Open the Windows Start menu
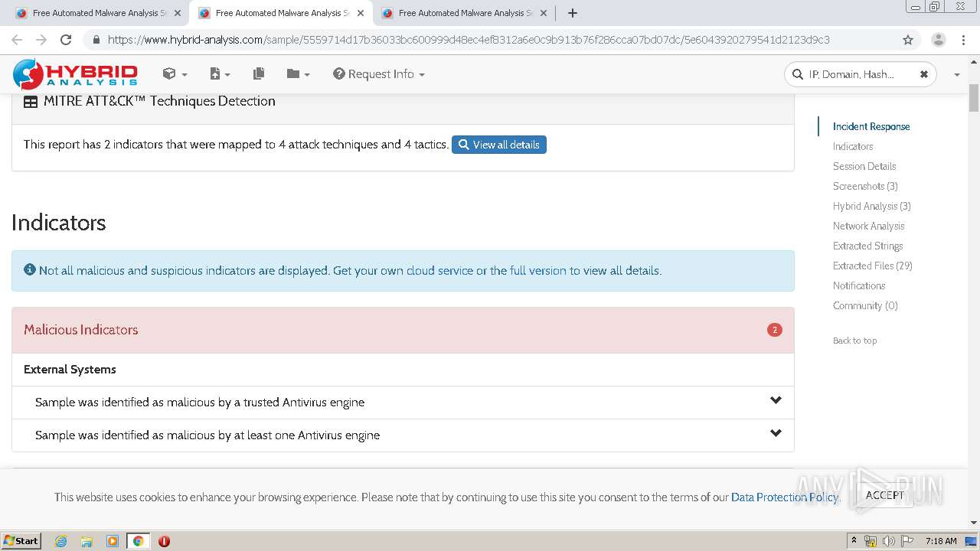 click(21, 540)
